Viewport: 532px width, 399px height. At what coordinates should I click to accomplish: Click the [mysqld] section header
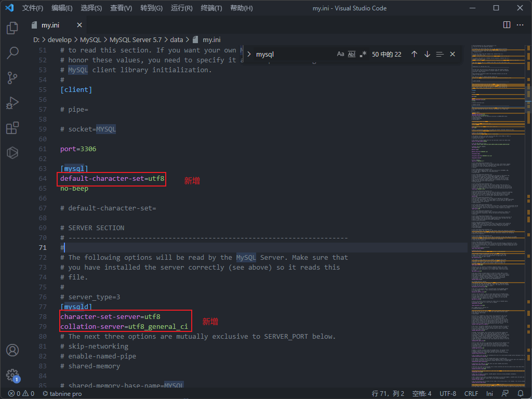(76, 307)
